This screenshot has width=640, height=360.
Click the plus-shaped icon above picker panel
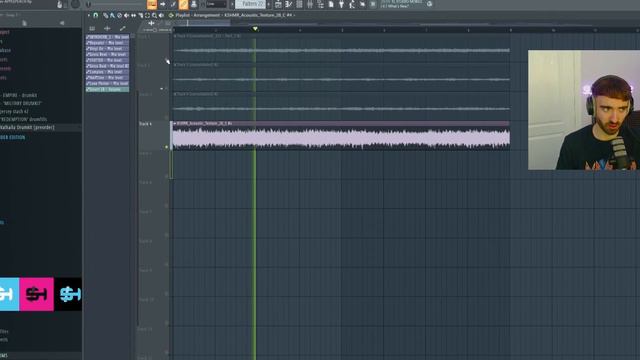point(107,29)
